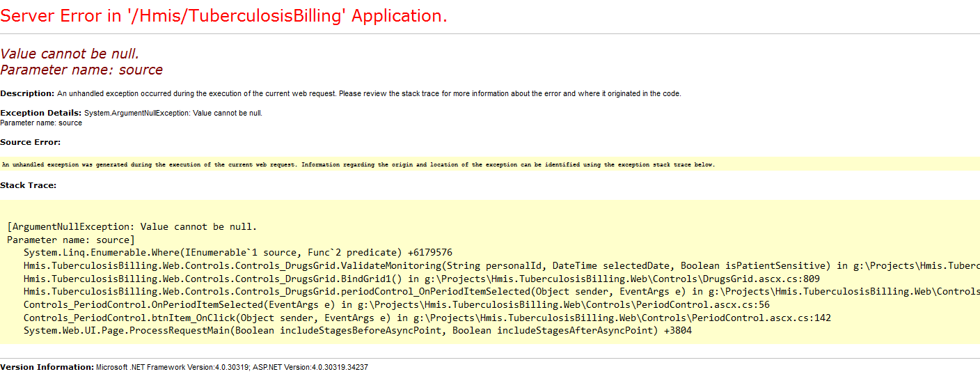Click the 'btnItem_OnClick' stack trace line

427,318
